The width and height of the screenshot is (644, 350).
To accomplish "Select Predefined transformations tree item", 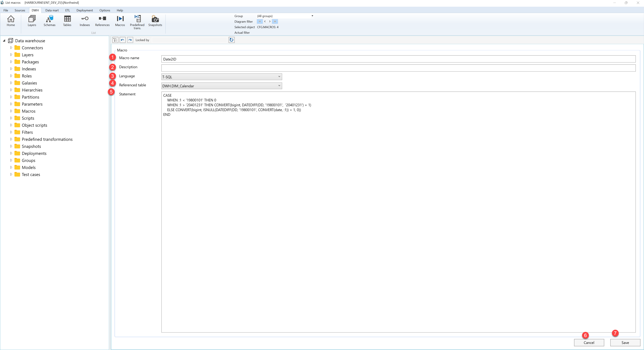I will tap(47, 139).
